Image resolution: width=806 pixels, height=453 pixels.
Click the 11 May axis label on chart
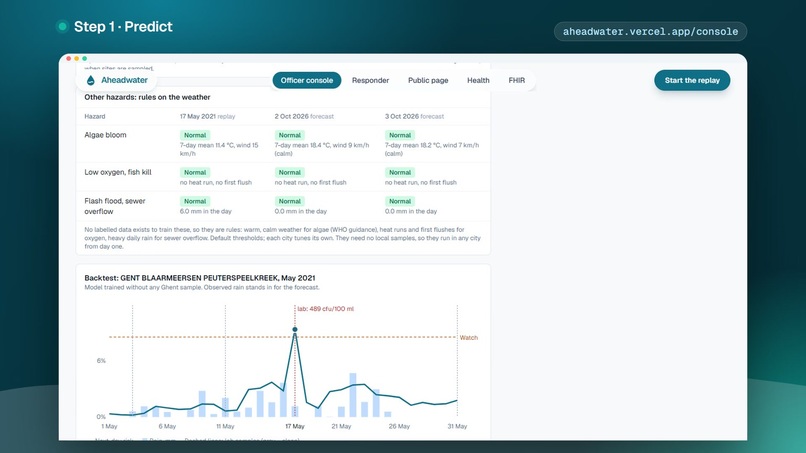click(x=225, y=426)
